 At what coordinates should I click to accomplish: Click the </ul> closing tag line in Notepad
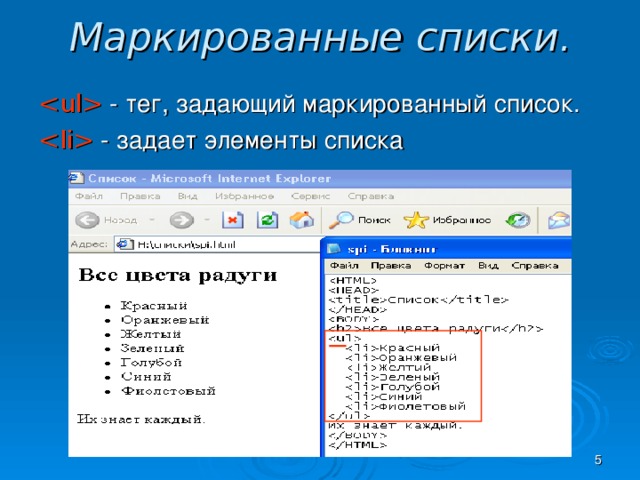349,416
